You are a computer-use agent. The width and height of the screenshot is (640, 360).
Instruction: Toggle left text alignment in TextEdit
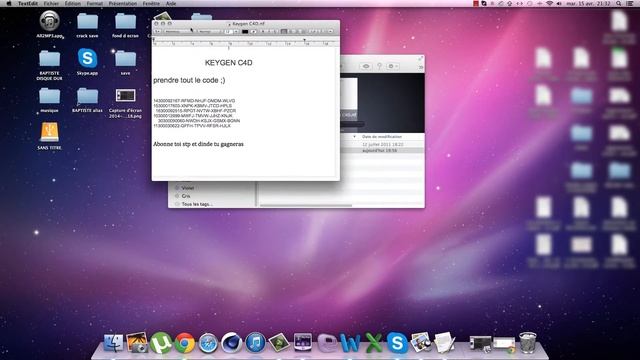284,31
